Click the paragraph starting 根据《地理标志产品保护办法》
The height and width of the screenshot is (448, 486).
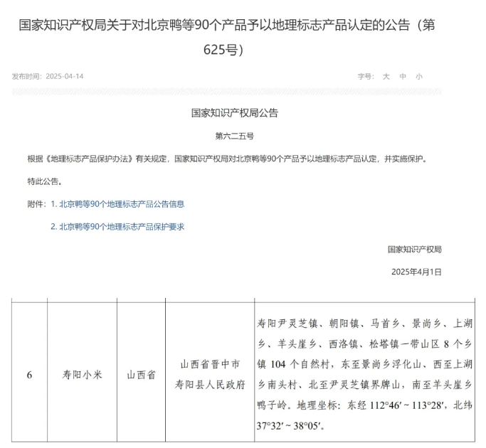coord(228,159)
